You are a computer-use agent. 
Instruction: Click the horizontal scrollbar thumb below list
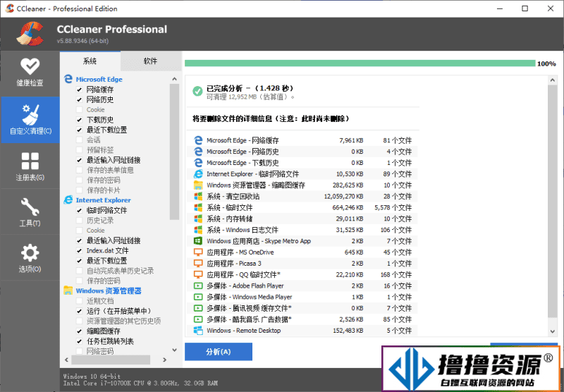click(111, 360)
